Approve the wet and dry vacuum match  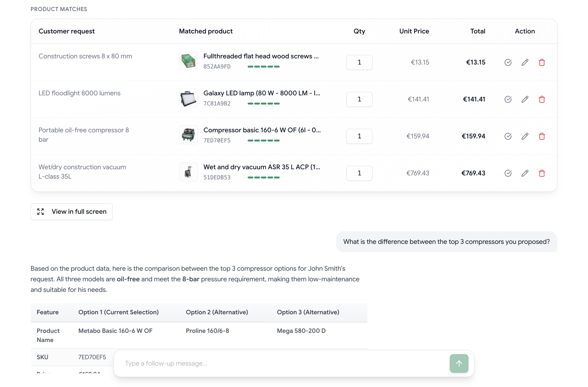pos(508,173)
